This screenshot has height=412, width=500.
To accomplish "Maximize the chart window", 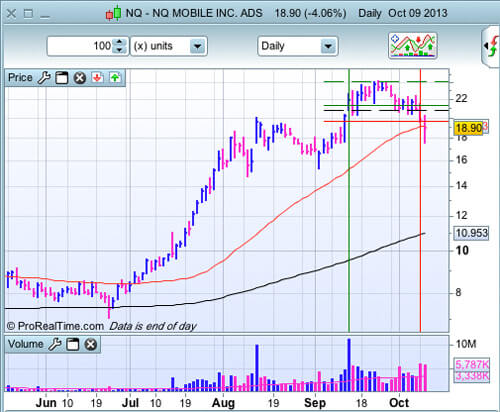I will 29,14.
